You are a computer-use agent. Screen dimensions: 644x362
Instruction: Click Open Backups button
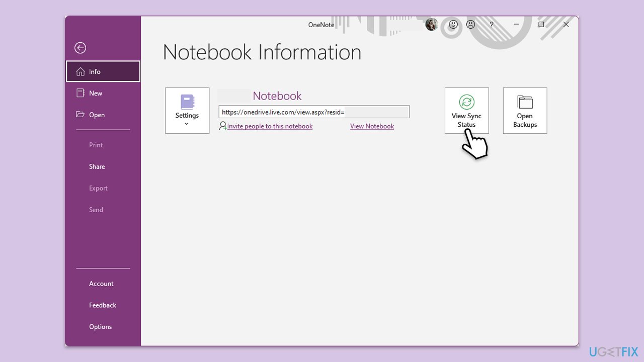(525, 111)
